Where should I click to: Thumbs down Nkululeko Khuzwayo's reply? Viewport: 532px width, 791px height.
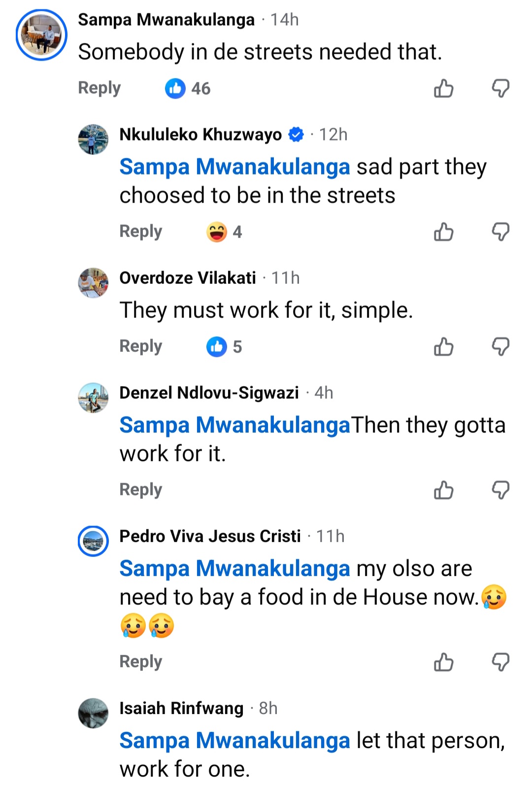point(500,232)
